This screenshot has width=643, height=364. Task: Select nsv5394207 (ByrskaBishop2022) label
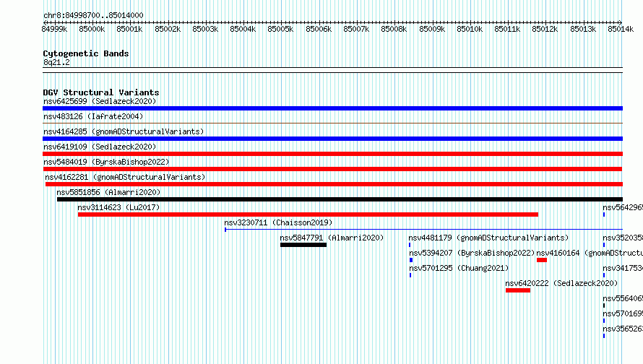[472, 253]
